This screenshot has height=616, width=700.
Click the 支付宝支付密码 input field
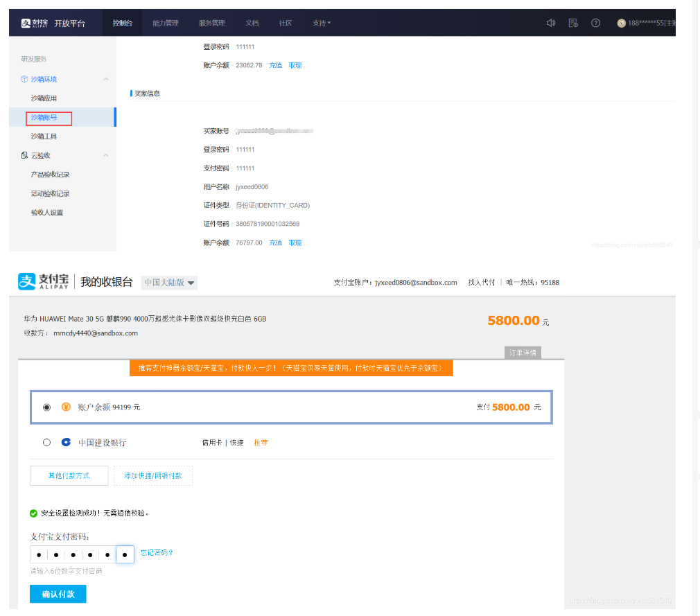82,554
